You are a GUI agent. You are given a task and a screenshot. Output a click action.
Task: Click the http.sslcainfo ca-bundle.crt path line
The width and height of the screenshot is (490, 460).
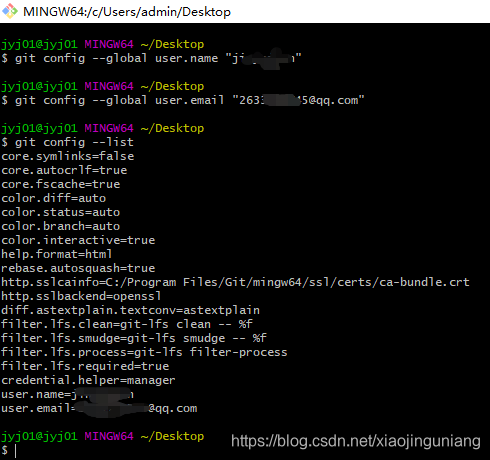tap(235, 282)
